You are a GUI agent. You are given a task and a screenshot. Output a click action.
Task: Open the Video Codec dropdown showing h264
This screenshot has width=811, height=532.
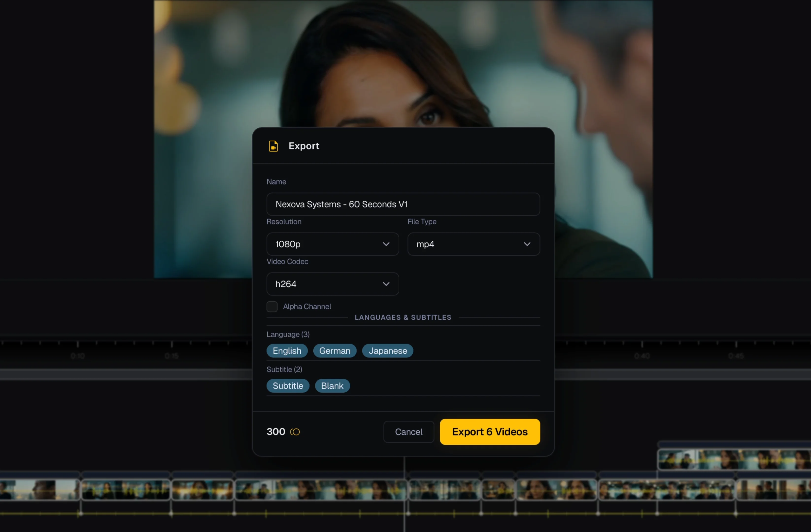click(332, 284)
